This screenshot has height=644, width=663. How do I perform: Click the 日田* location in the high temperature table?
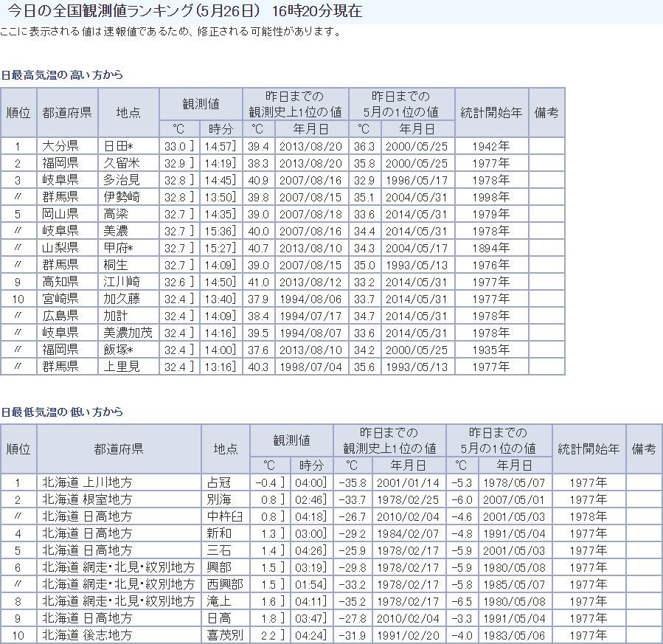point(118,146)
